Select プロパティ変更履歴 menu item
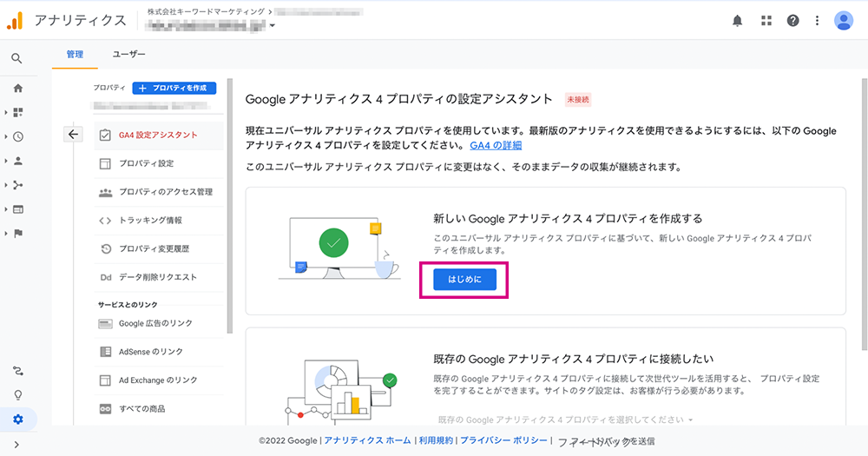Viewport: 868px width, 456px height. (x=159, y=249)
